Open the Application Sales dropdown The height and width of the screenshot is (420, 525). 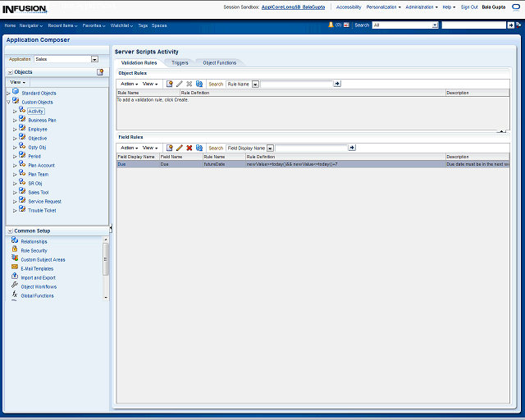coord(94,59)
